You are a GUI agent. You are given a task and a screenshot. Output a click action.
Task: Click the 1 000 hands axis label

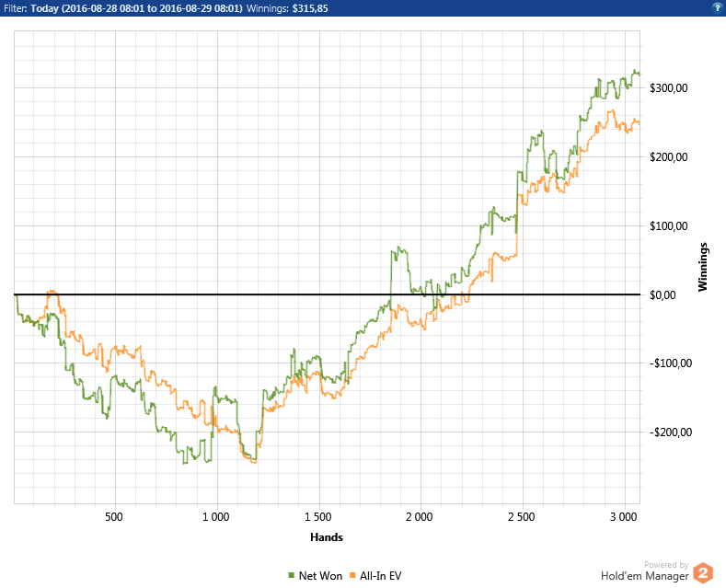coord(215,517)
